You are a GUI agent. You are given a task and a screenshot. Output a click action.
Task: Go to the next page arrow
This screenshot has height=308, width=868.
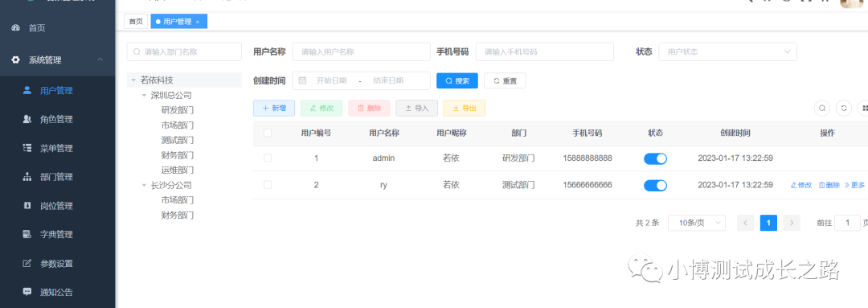click(792, 223)
